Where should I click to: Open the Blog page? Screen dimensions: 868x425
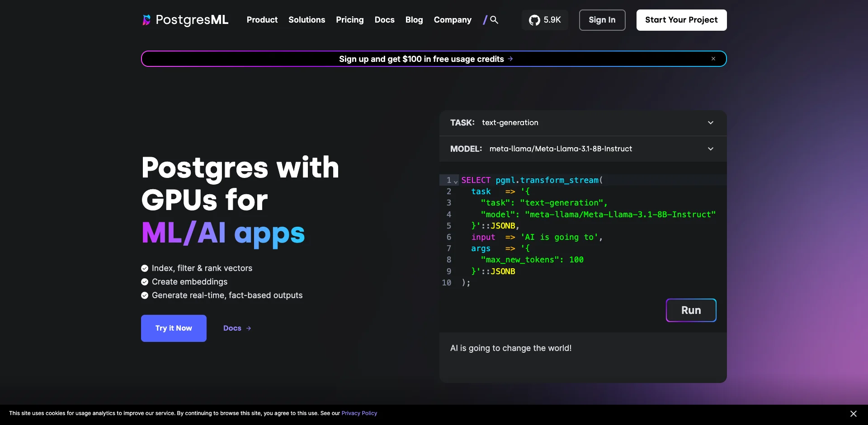(414, 20)
